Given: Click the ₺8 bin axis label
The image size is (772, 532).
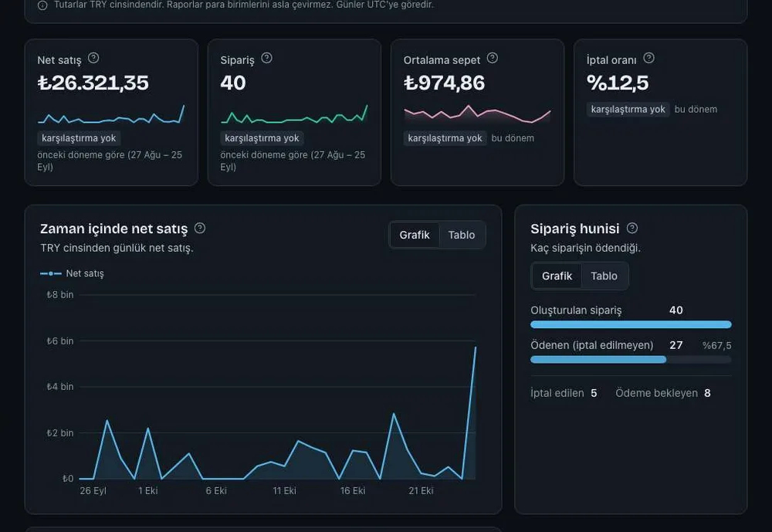Looking at the screenshot, I should 60,295.
